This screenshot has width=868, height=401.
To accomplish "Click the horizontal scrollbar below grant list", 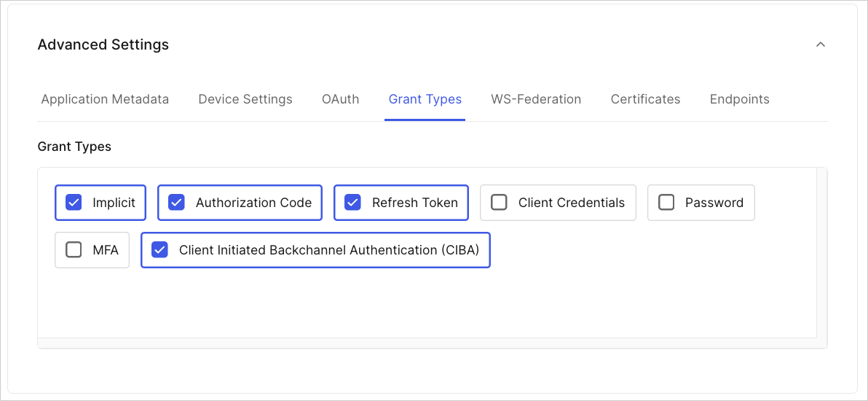I will tap(427, 343).
